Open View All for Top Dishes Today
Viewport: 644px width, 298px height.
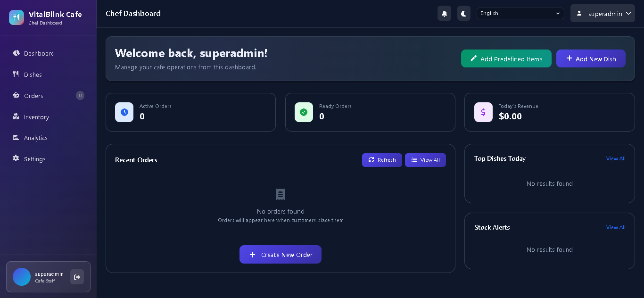(615, 159)
